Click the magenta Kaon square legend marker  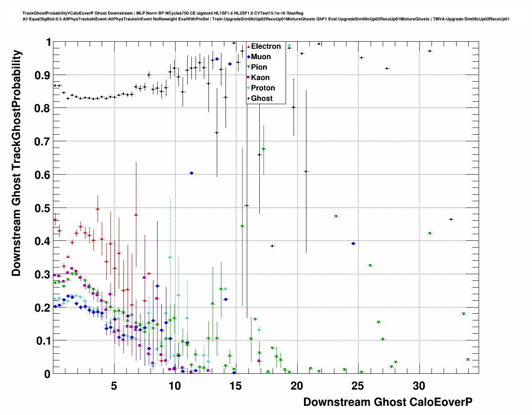click(x=248, y=77)
